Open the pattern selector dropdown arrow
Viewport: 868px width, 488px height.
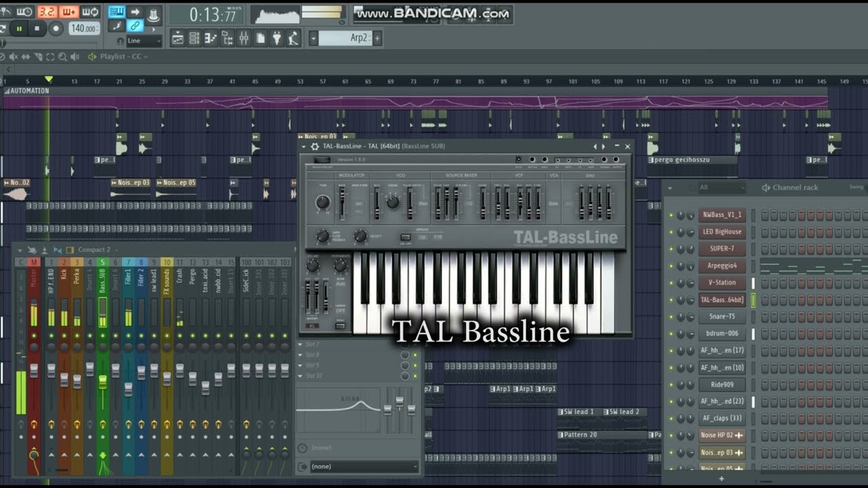click(313, 39)
